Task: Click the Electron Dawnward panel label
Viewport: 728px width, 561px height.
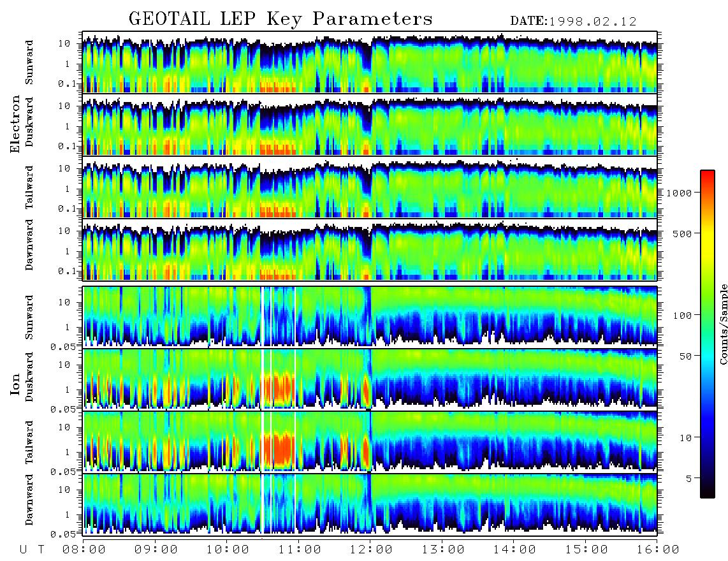Action: 29,245
